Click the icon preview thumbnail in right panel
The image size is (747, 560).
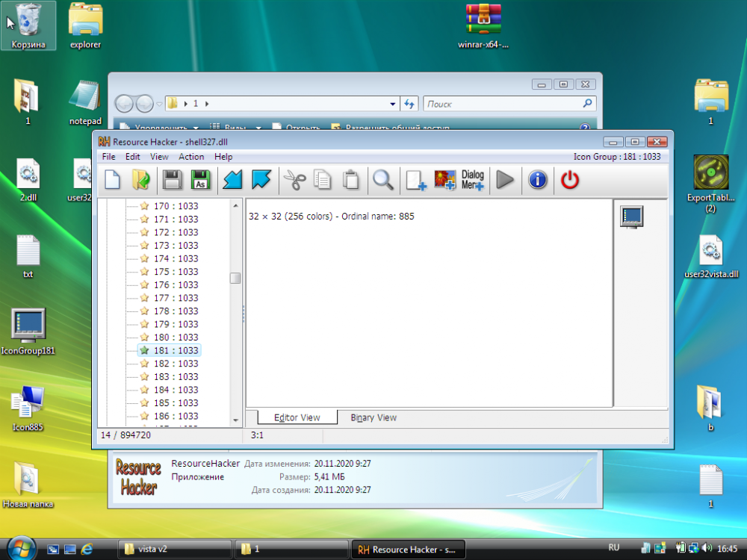pyautogui.click(x=632, y=217)
